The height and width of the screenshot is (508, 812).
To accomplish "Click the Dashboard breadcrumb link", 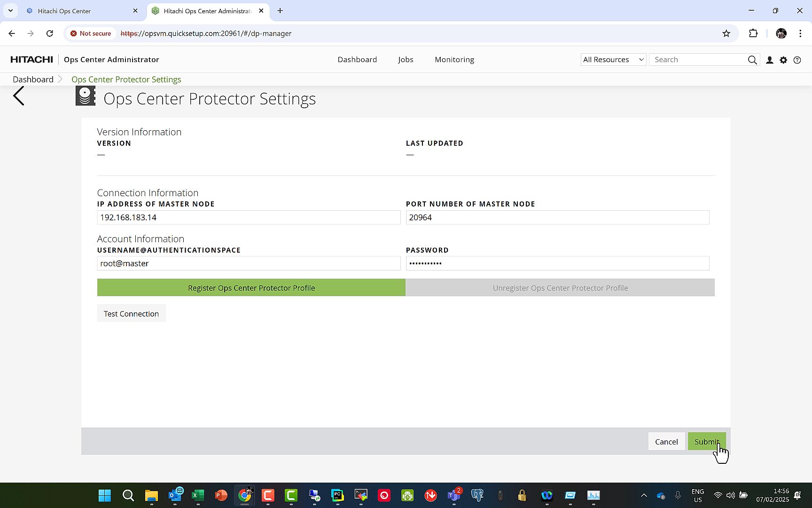I will point(33,79).
